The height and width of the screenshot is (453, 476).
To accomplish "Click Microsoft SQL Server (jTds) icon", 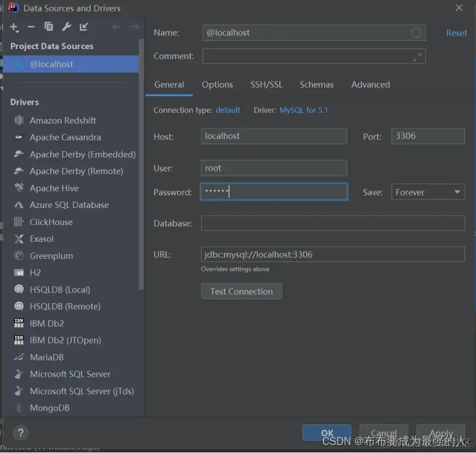I will (x=19, y=391).
